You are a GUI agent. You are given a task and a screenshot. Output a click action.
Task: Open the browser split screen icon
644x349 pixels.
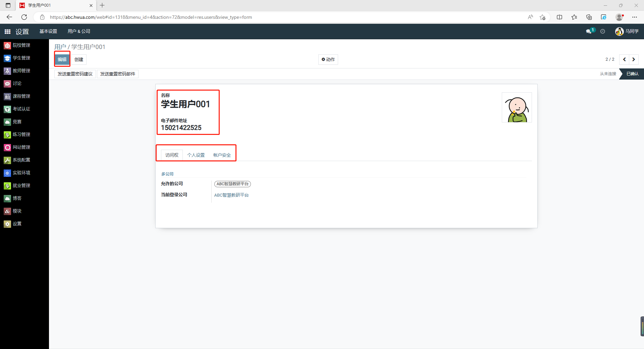pos(559,17)
